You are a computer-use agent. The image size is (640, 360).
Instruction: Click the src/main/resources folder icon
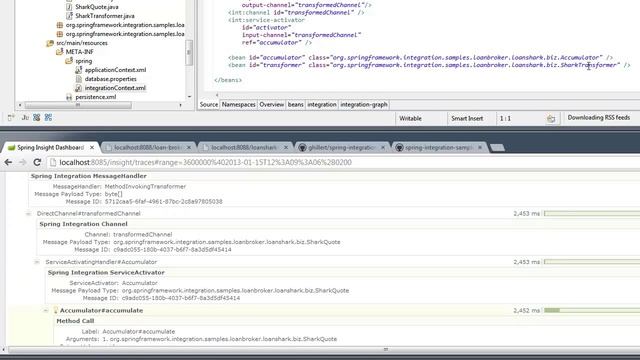50,43
